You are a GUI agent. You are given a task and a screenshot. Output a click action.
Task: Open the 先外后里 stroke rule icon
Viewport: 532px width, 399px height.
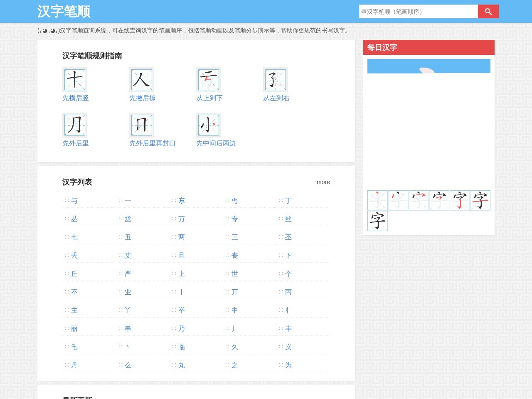click(75, 125)
